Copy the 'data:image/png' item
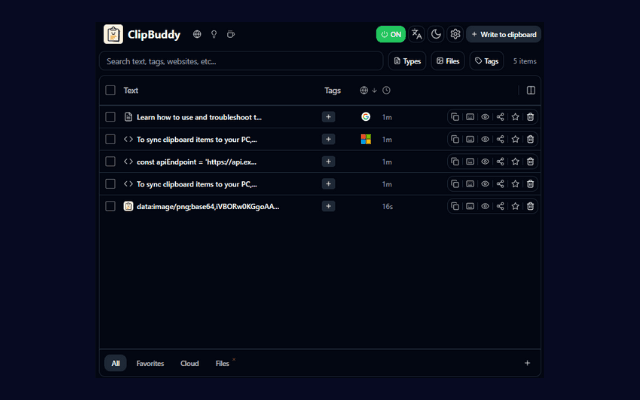Screen dimensions: 640x400 [x=455, y=206]
